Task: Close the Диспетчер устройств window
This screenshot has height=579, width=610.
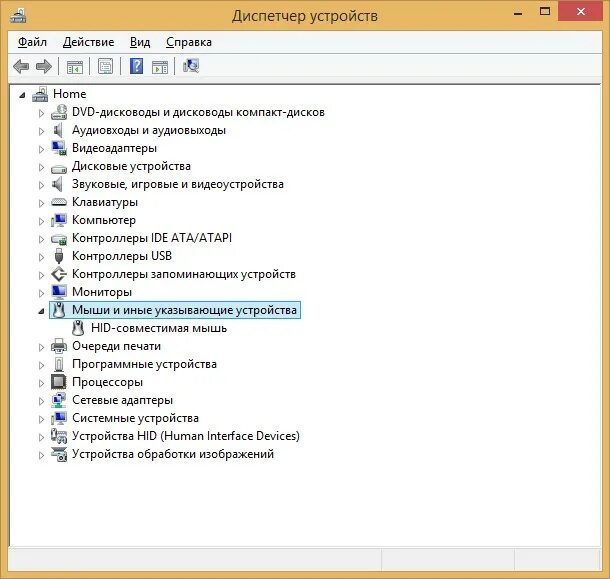Action: pos(581,11)
